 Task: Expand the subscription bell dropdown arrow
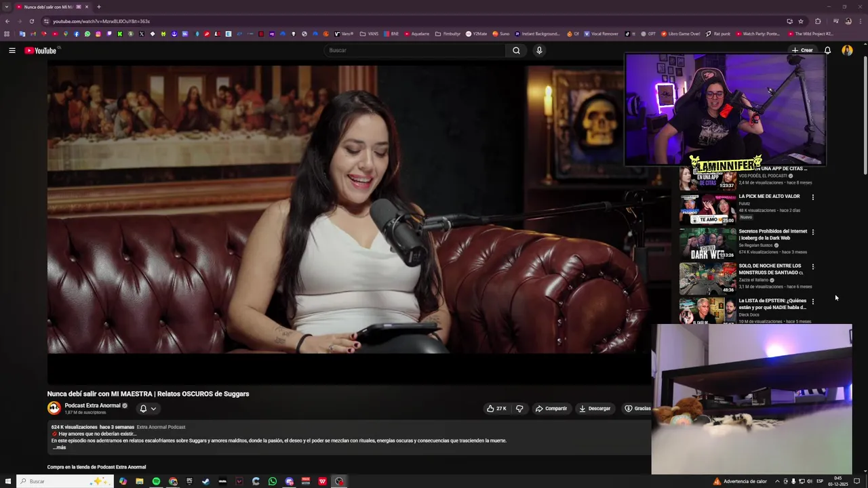(x=154, y=409)
